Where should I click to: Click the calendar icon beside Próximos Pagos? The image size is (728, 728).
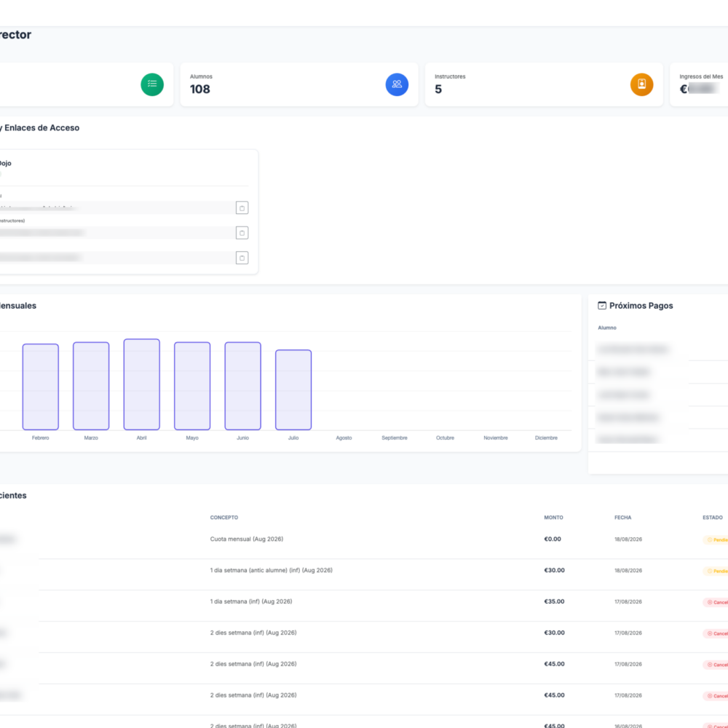pyautogui.click(x=602, y=306)
